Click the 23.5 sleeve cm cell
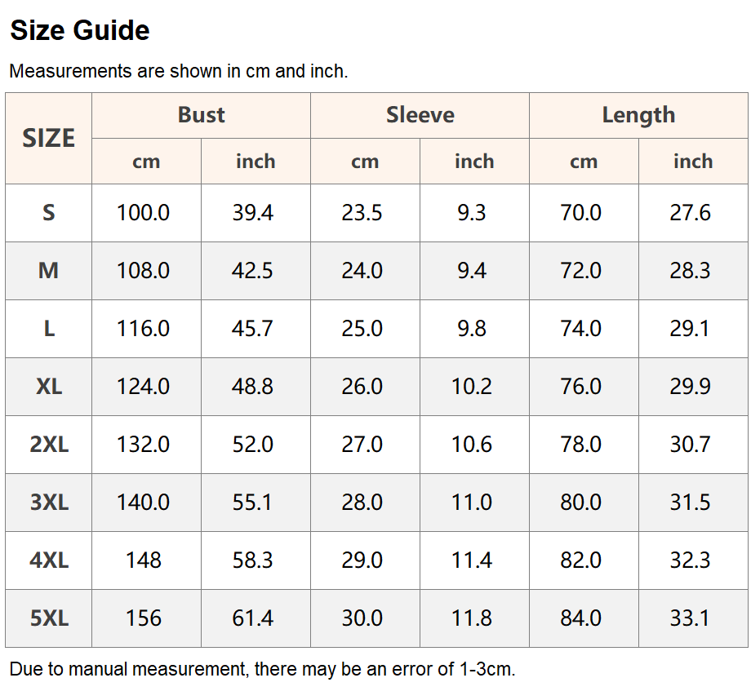 366,213
